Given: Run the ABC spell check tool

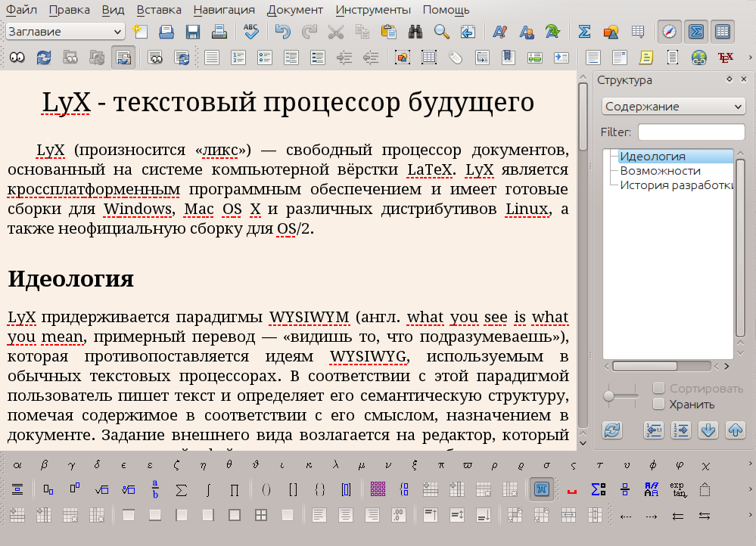Looking at the screenshot, I should coord(250,33).
